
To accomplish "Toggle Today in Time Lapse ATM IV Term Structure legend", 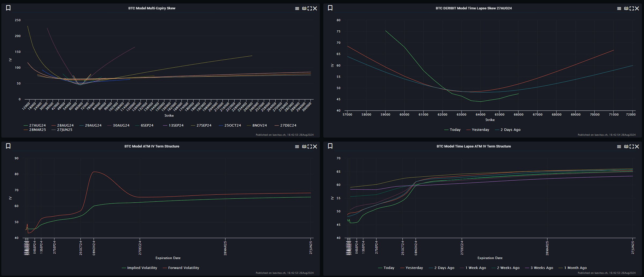I will [x=386, y=268].
